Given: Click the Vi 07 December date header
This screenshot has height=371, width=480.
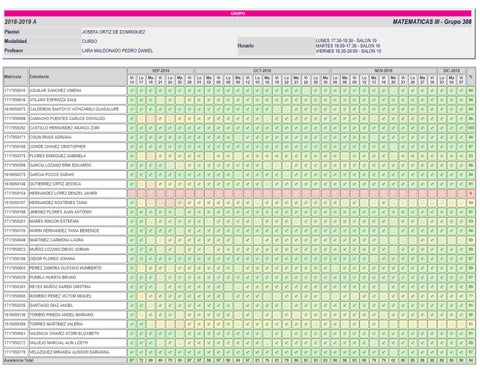Looking at the screenshot, I should tap(461, 80).
